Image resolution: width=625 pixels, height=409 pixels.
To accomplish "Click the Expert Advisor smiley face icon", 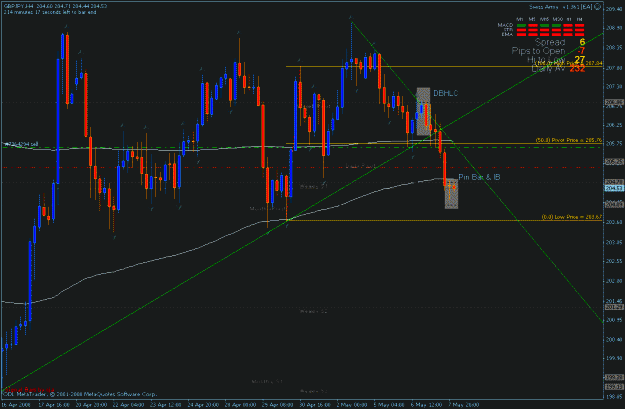I will [x=597, y=6].
